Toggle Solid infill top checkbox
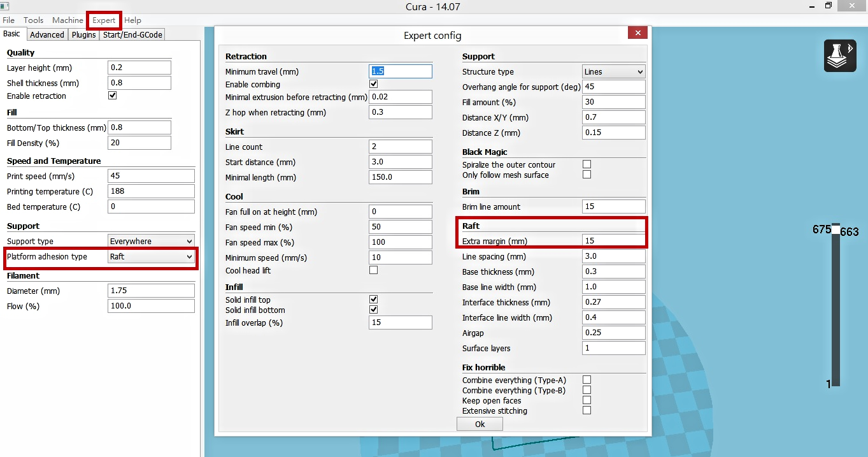Viewport: 868px width, 457px height. pyautogui.click(x=374, y=300)
